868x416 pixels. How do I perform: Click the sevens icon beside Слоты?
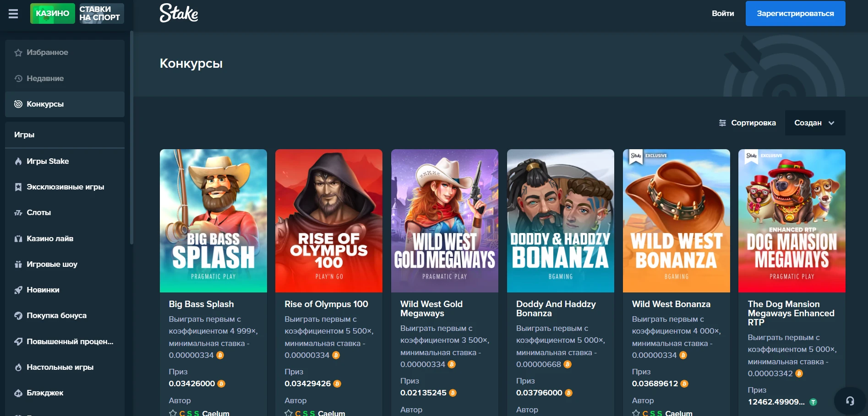point(18,212)
